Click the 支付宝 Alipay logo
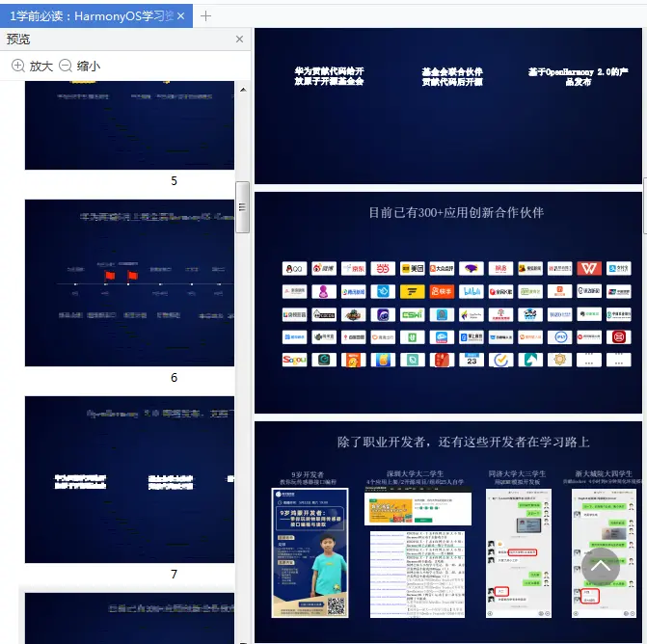The width and height of the screenshot is (647, 644). 618,269
